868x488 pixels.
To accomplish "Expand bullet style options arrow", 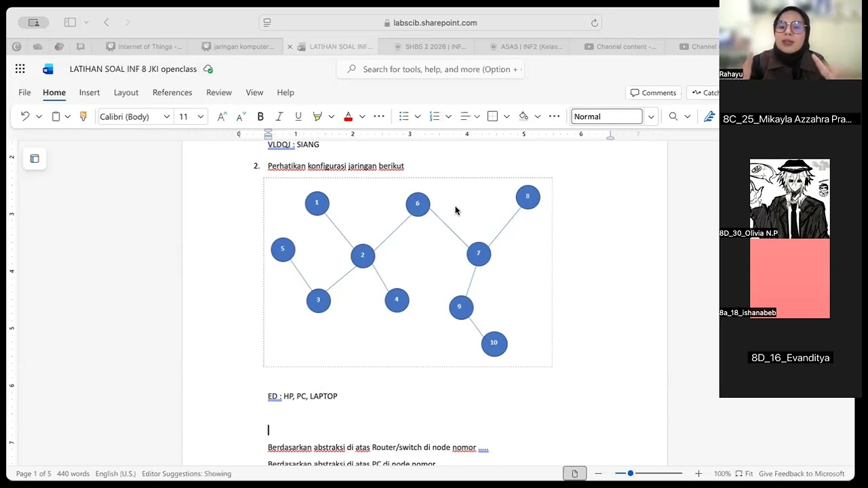I will click(418, 117).
